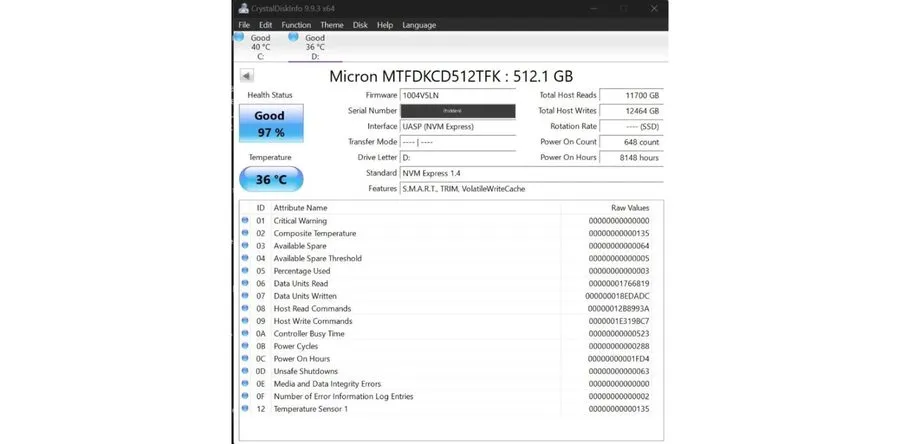Click the status dot for Data Units Read
This screenshot has height=444, width=900.
pyautogui.click(x=245, y=283)
